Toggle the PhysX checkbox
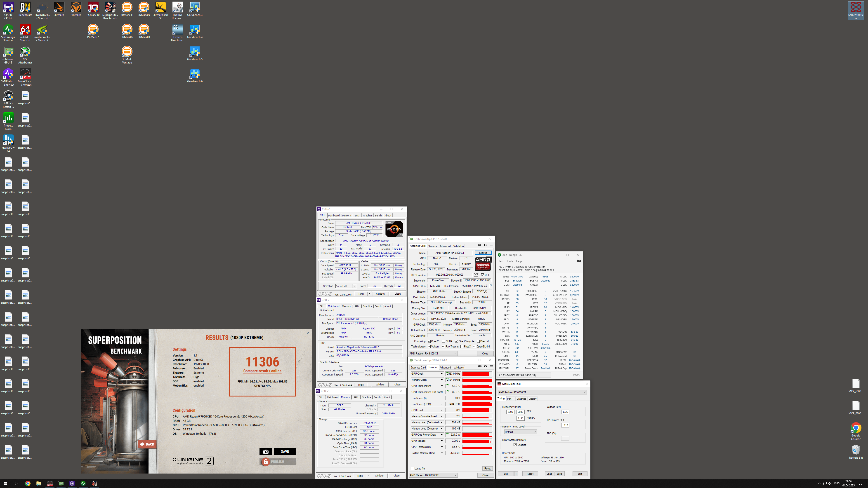 pos(462,347)
